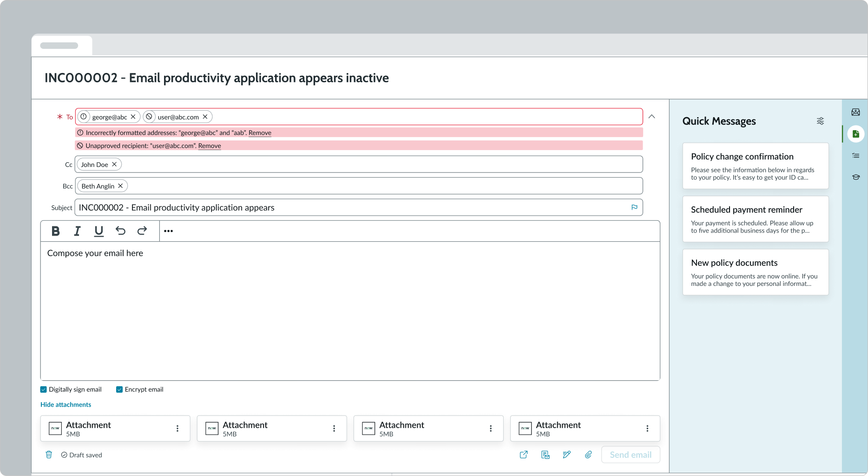
Task: Open the email in a pop-out window
Action: tap(523, 455)
